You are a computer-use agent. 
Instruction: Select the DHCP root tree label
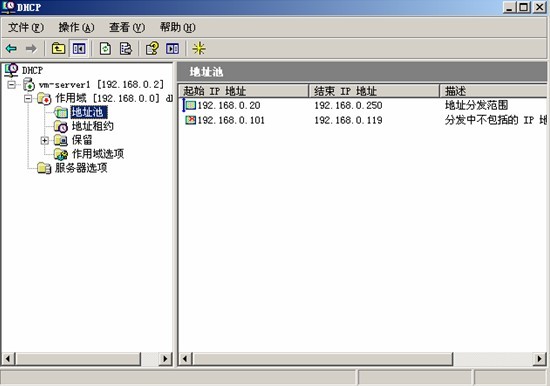coord(32,71)
